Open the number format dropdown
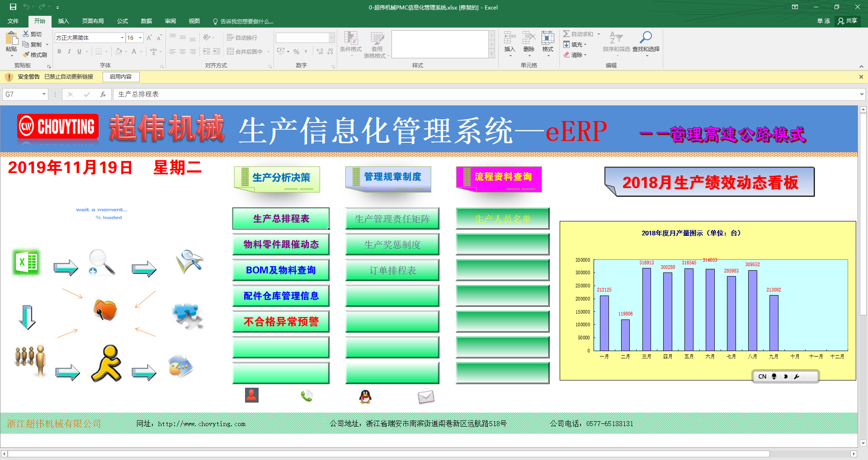868x460 pixels. coord(332,38)
